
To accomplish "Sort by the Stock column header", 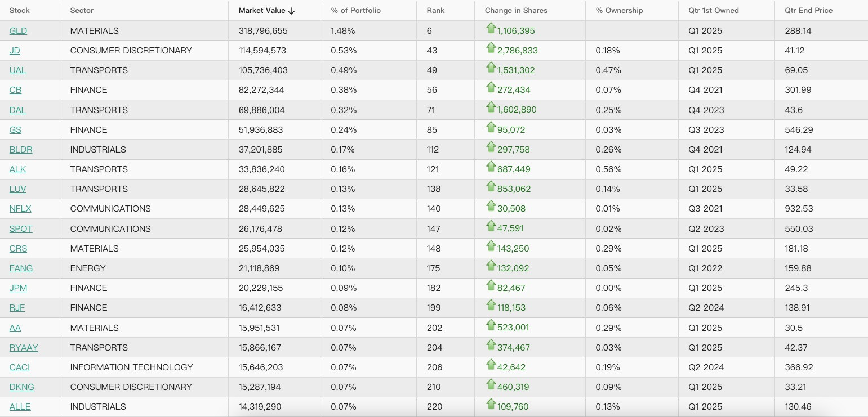I will [x=20, y=11].
